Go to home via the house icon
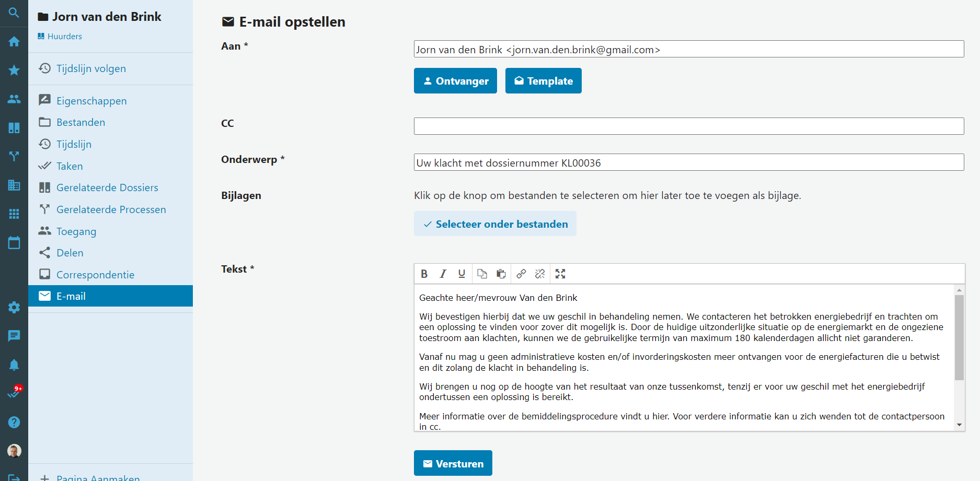980x481 pixels. coord(14,41)
